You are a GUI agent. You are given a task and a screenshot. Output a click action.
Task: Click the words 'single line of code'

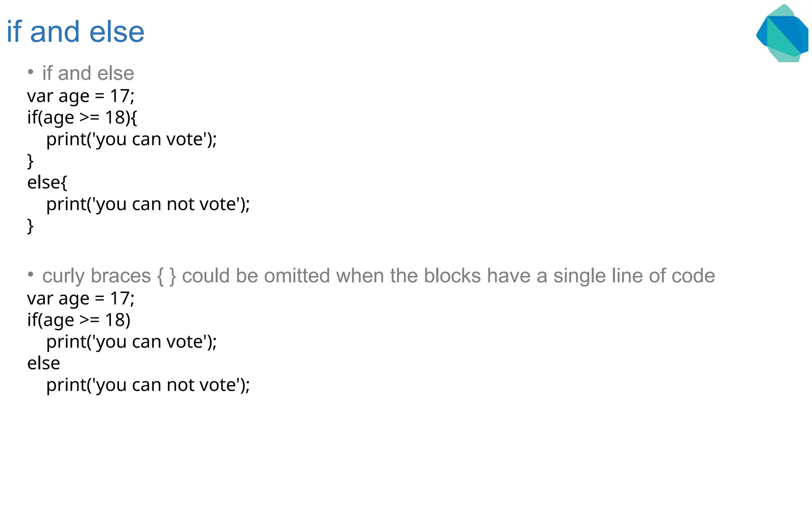click(x=634, y=276)
